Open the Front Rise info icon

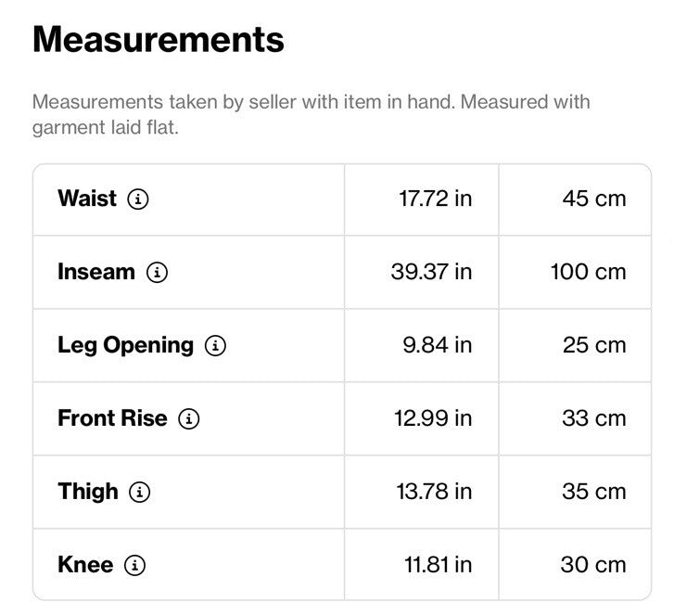[x=189, y=418]
